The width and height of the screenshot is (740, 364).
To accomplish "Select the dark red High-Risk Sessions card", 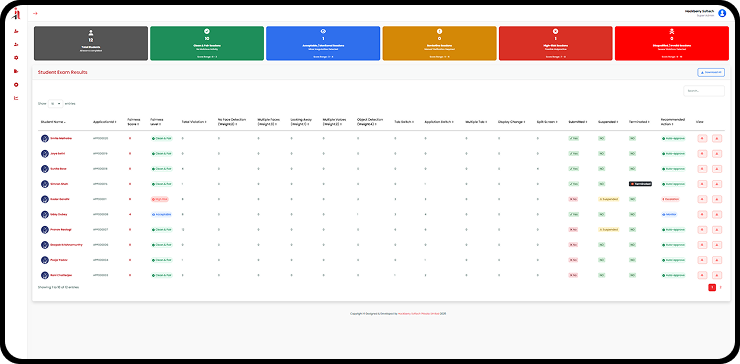I will 555,43.
